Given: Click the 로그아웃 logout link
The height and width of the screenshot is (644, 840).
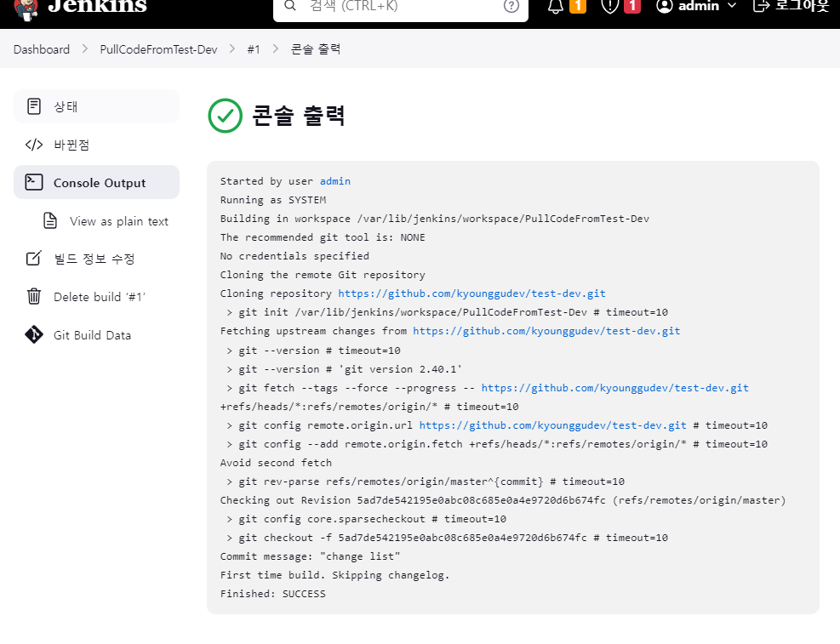Looking at the screenshot, I should click(x=802, y=6).
